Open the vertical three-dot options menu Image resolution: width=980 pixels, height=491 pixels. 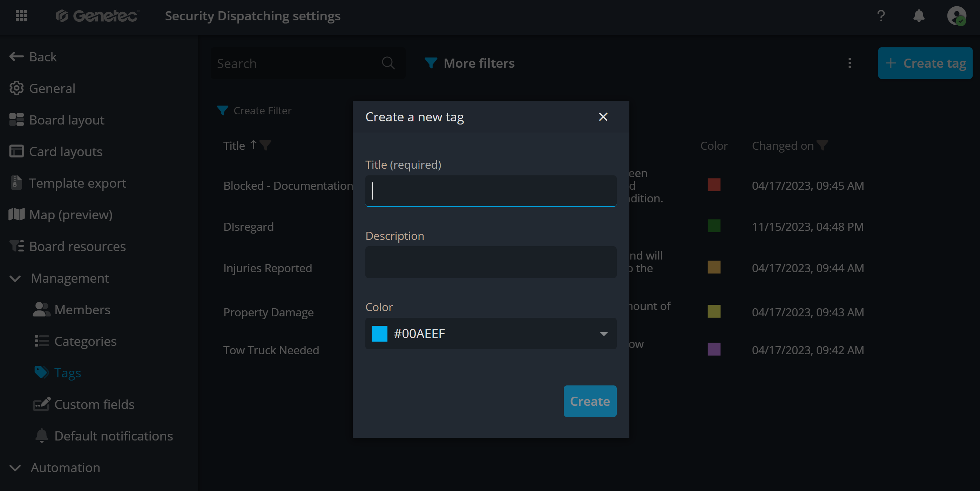(x=850, y=63)
